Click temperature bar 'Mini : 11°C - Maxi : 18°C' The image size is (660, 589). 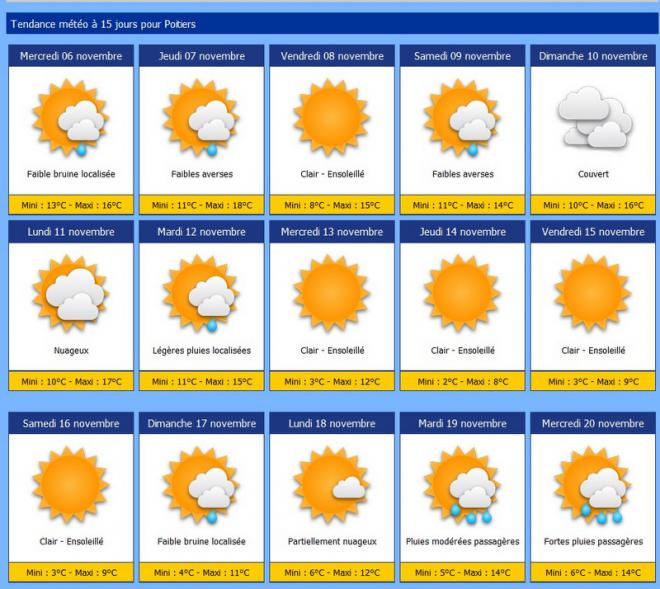[202, 205]
